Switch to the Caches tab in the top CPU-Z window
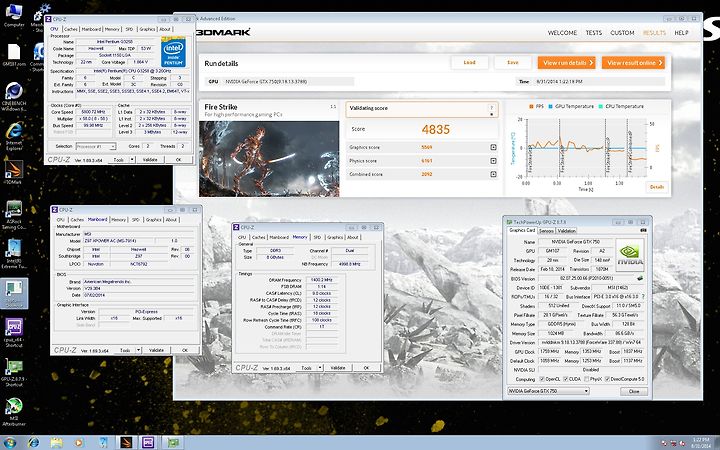This screenshot has height=450, width=720. (x=71, y=29)
